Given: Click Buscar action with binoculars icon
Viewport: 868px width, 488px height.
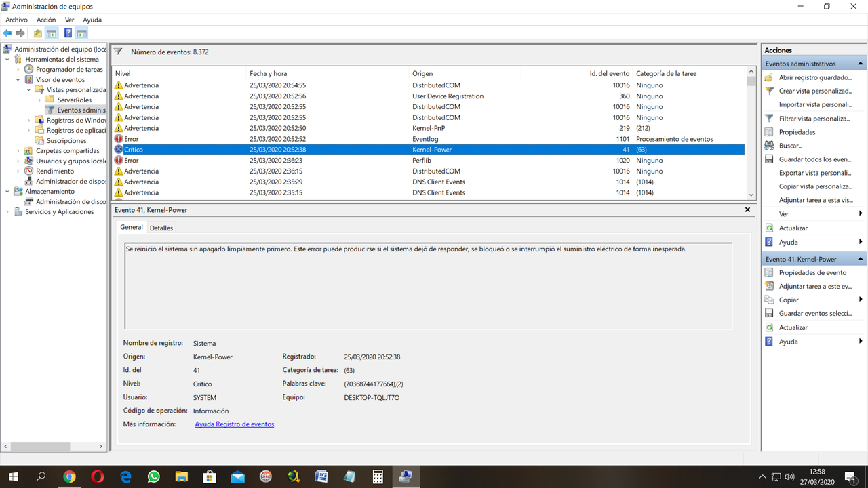Looking at the screenshot, I should click(x=790, y=146).
